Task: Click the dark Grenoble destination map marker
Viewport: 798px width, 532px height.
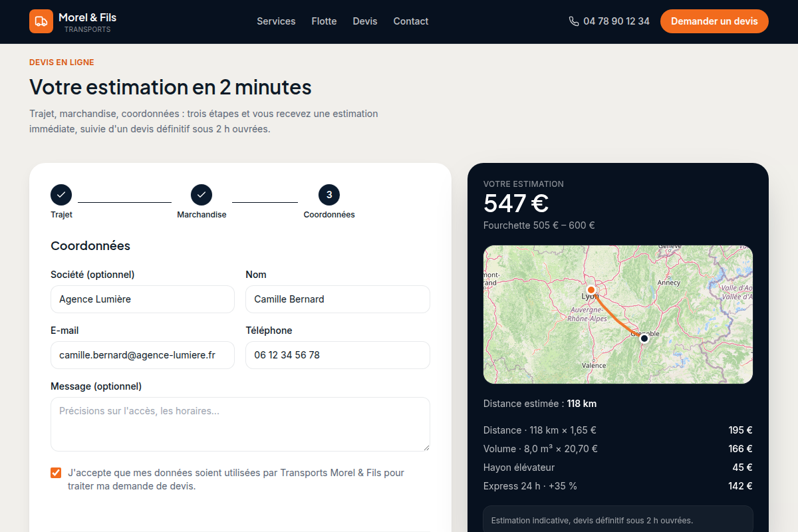Action: [644, 338]
